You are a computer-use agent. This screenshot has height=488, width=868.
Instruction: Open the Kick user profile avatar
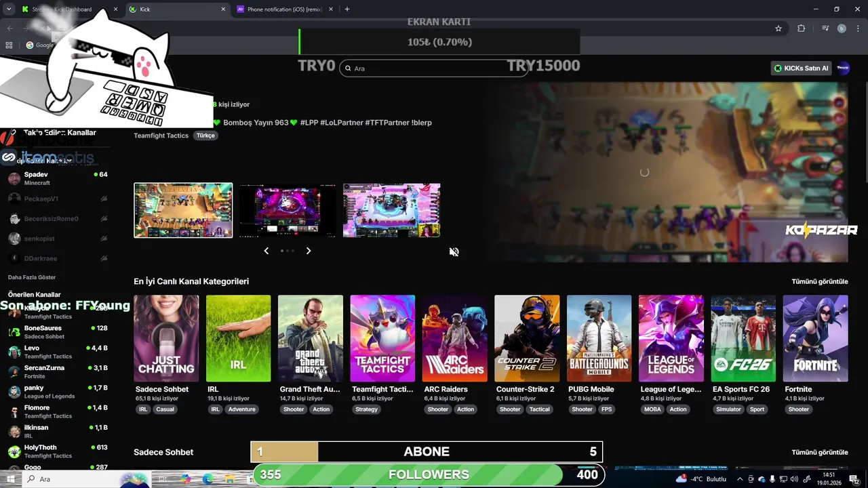click(843, 68)
